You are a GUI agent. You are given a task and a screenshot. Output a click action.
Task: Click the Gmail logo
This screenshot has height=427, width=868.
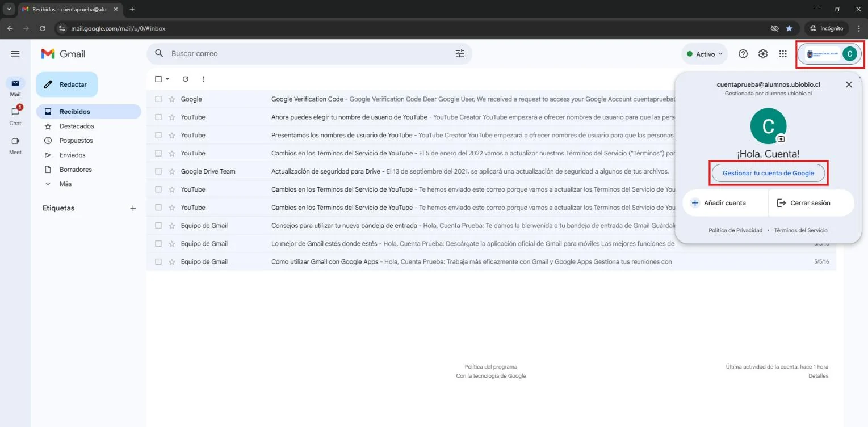pyautogui.click(x=63, y=54)
